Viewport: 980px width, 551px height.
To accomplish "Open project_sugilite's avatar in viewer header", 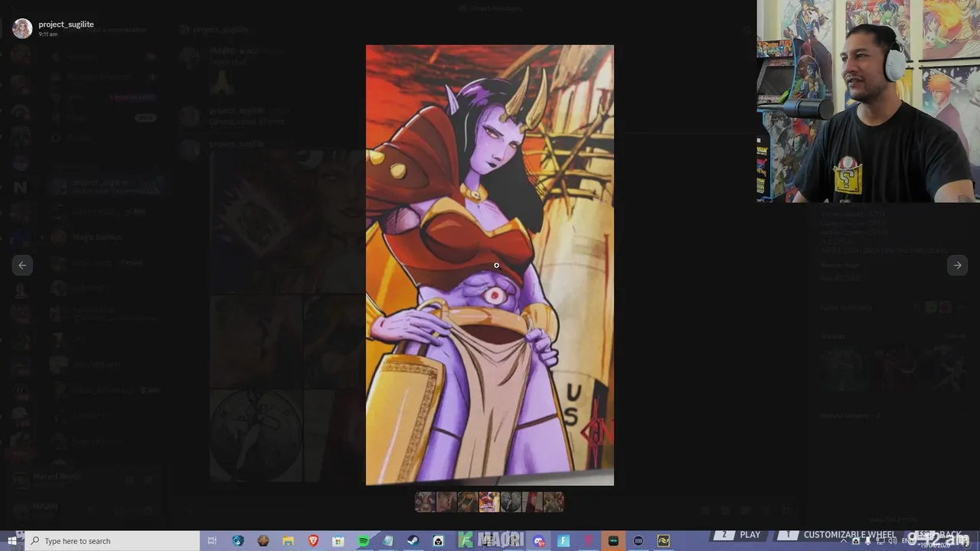I will (x=22, y=28).
